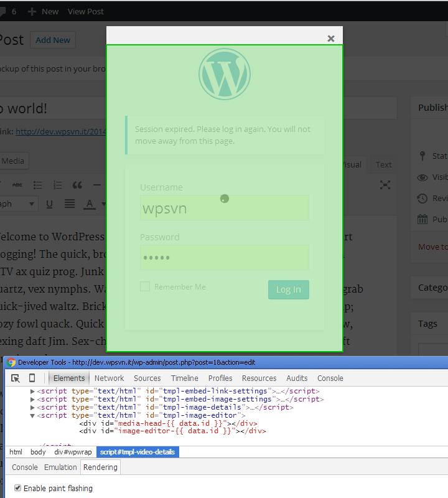This screenshot has width=448, height=498.
Task: Expand the tmpl-embed-image-settings script node
Action: click(x=32, y=399)
